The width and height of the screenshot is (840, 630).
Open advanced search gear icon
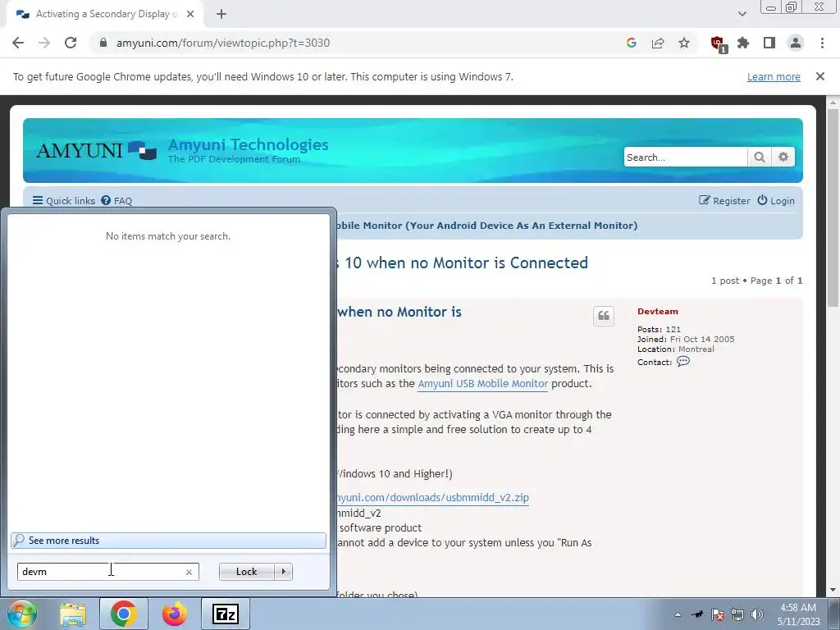(783, 157)
